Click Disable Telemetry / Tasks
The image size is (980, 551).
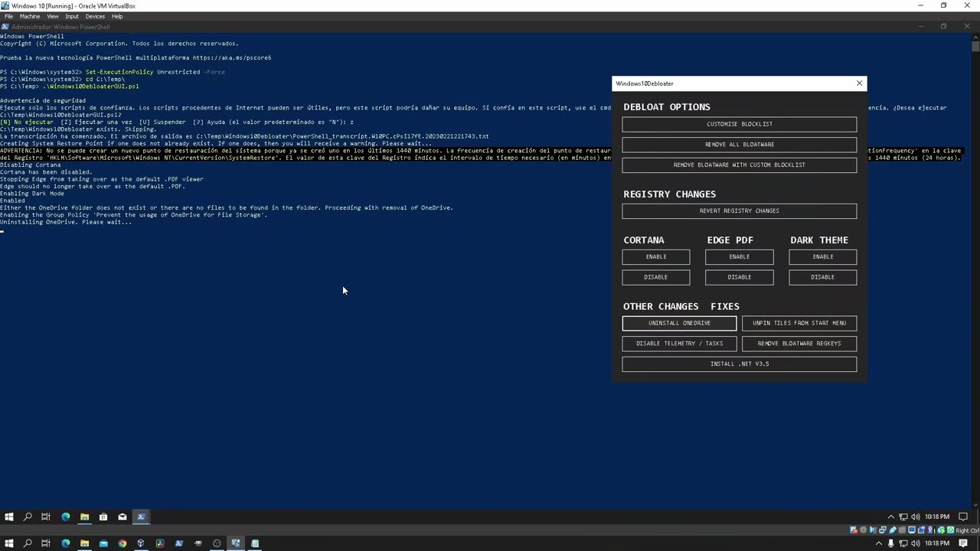point(679,344)
